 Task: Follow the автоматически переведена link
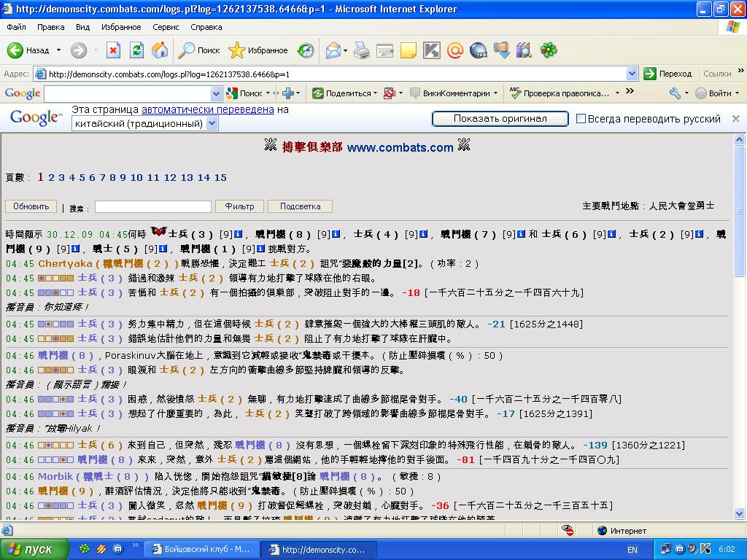click(x=208, y=109)
